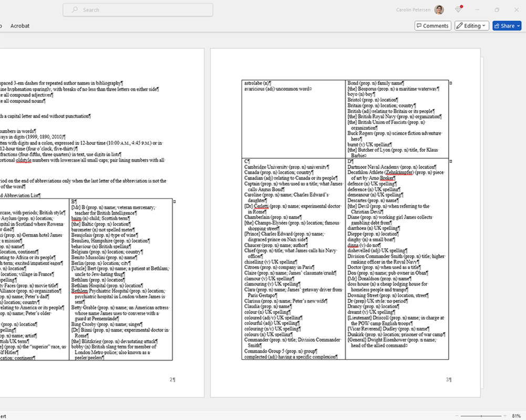Viewport: 526px width, 420px height.
Task: Click 'Chaucer (prop. n) name; author' entry
Action: 276,245
